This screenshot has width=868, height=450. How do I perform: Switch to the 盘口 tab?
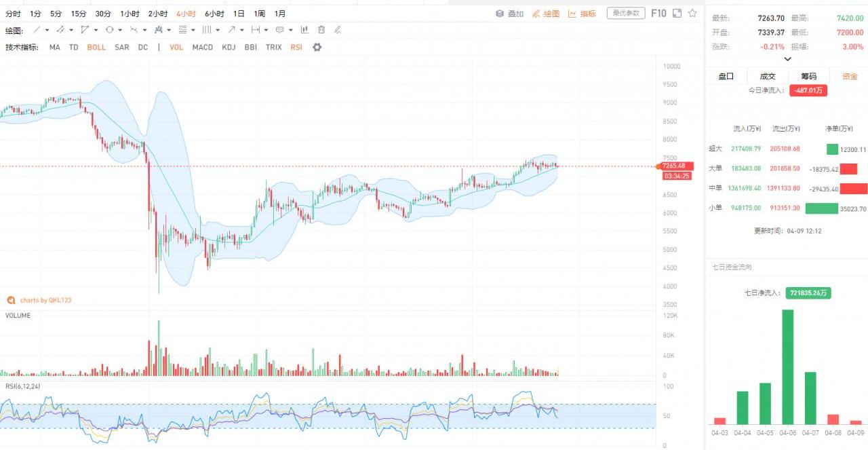coord(726,76)
